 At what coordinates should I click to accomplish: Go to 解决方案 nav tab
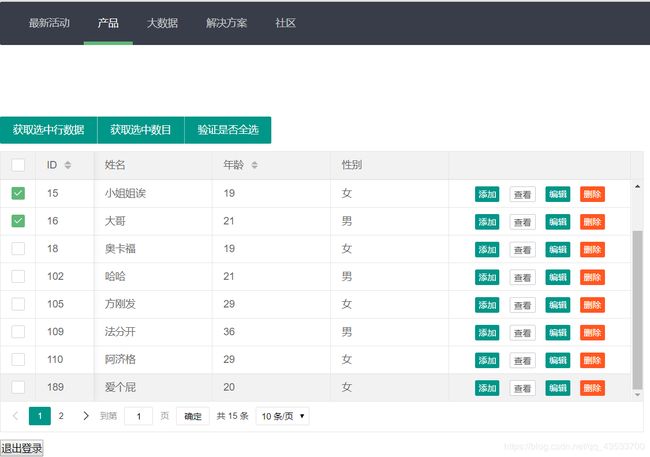point(226,23)
